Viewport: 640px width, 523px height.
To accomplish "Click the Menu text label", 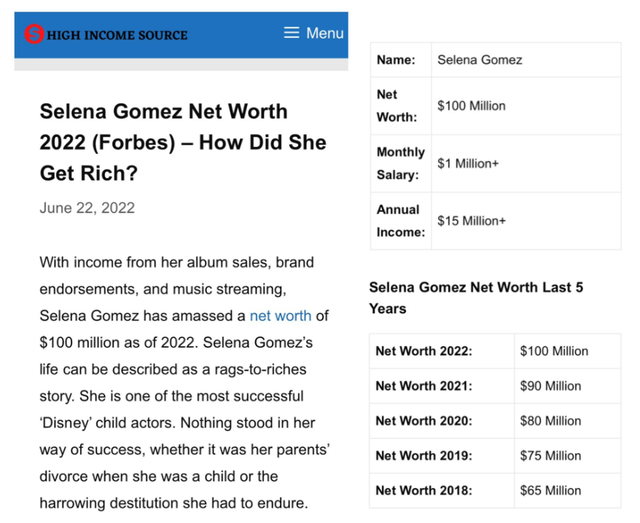I will (325, 33).
